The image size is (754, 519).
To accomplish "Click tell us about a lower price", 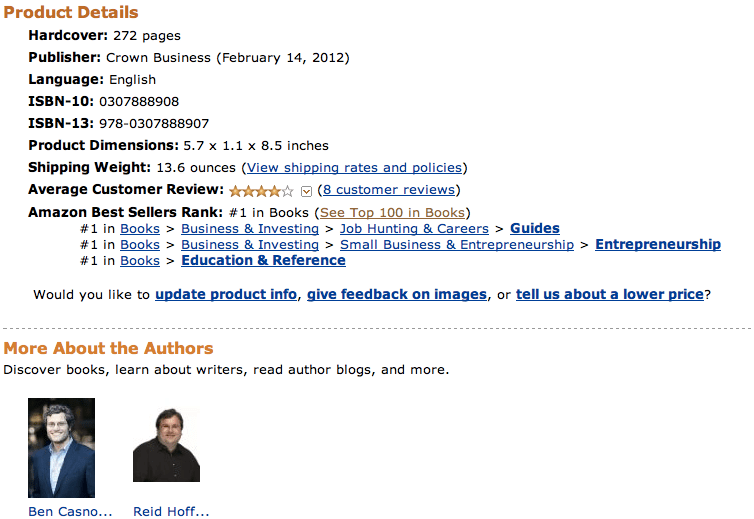I will [x=610, y=295].
